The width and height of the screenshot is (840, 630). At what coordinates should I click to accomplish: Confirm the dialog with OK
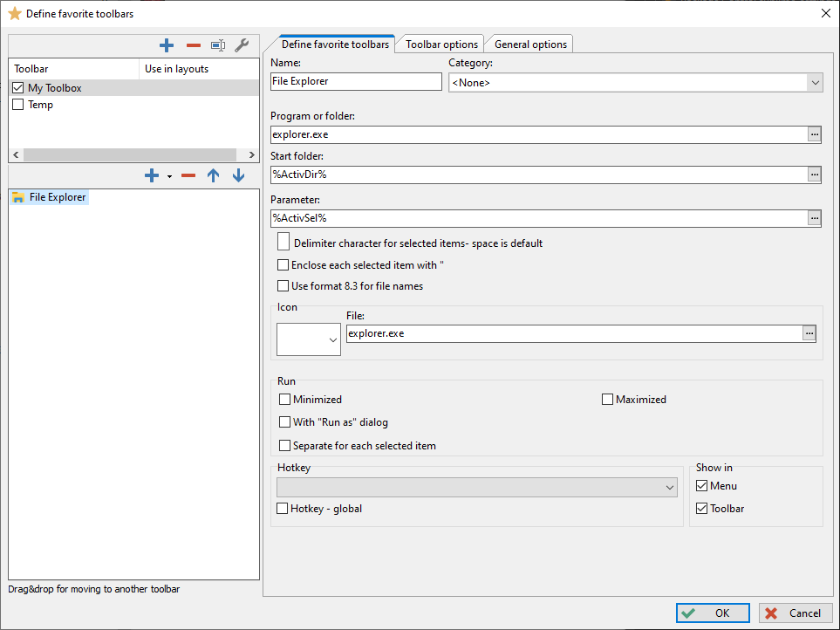712,613
